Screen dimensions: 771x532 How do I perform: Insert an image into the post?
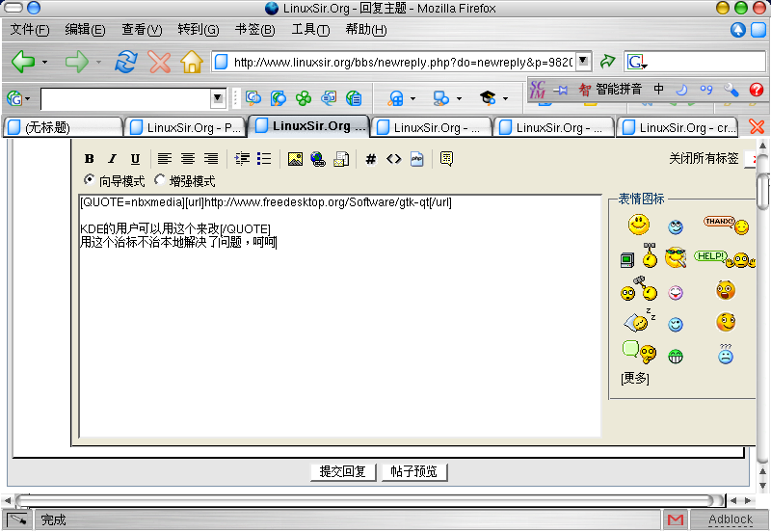click(x=295, y=159)
